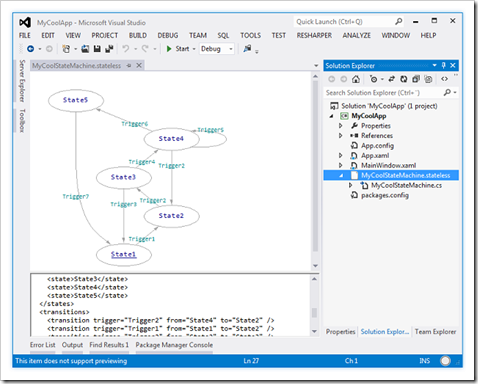This screenshot has height=384, width=478.
Task: Click Sync with Active Document icon
Action: 392,79
